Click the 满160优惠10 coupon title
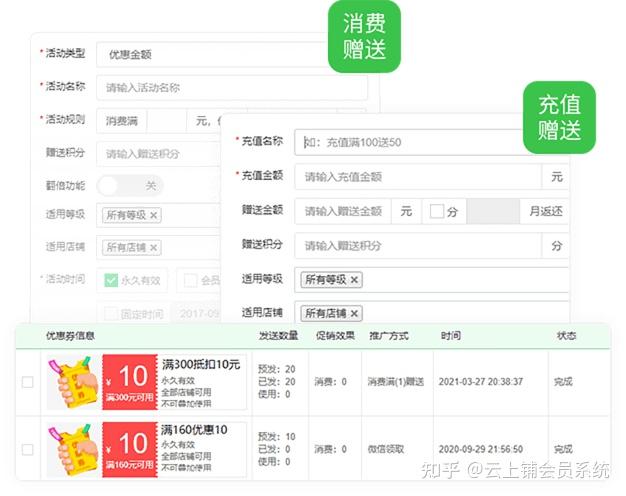 [x=194, y=430]
